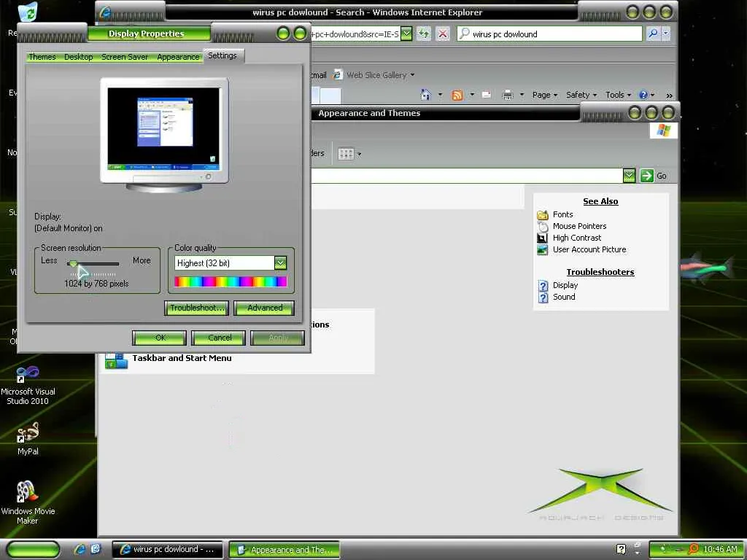Open Mouse Pointers link
This screenshot has height=560, width=747.
(579, 226)
